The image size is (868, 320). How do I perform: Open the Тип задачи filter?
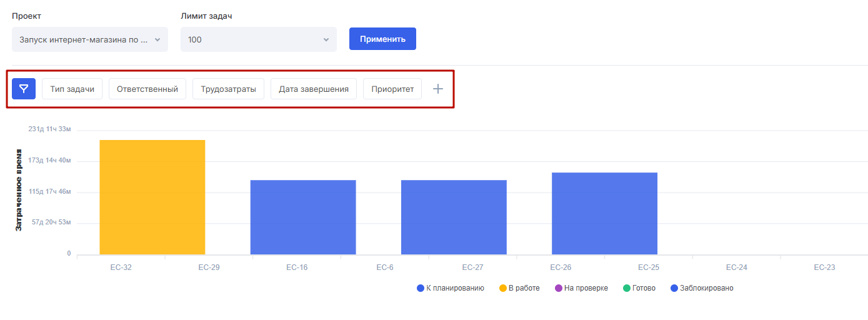[72, 89]
